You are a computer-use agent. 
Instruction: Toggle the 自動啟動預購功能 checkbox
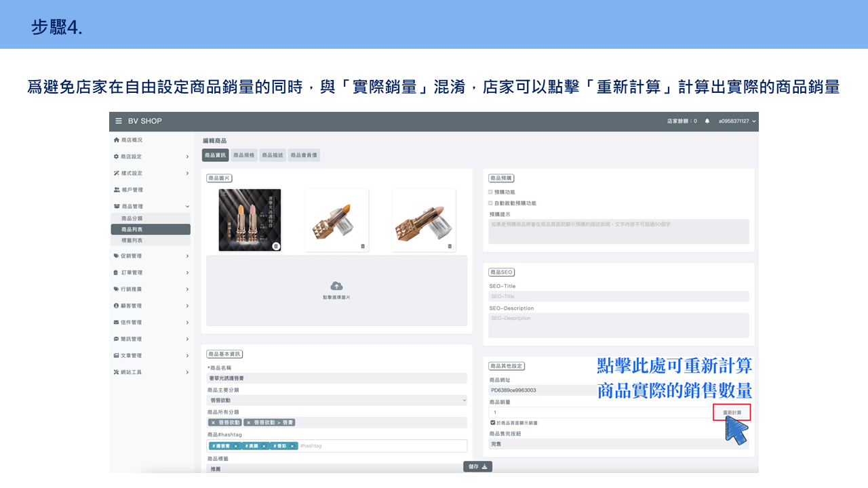pyautogui.click(x=491, y=203)
